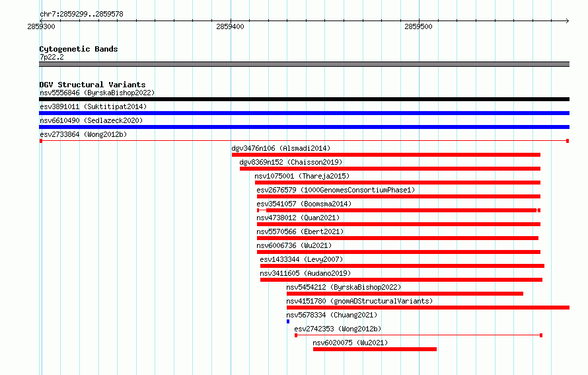Click the nsv6006736 (Wu2021) label
The width and height of the screenshot is (588, 375).
[x=294, y=245]
